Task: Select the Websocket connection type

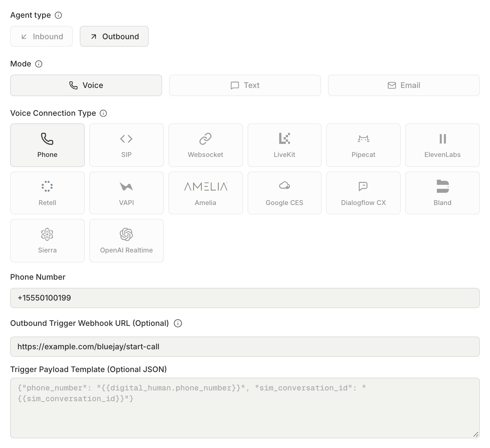Action: pyautogui.click(x=206, y=145)
